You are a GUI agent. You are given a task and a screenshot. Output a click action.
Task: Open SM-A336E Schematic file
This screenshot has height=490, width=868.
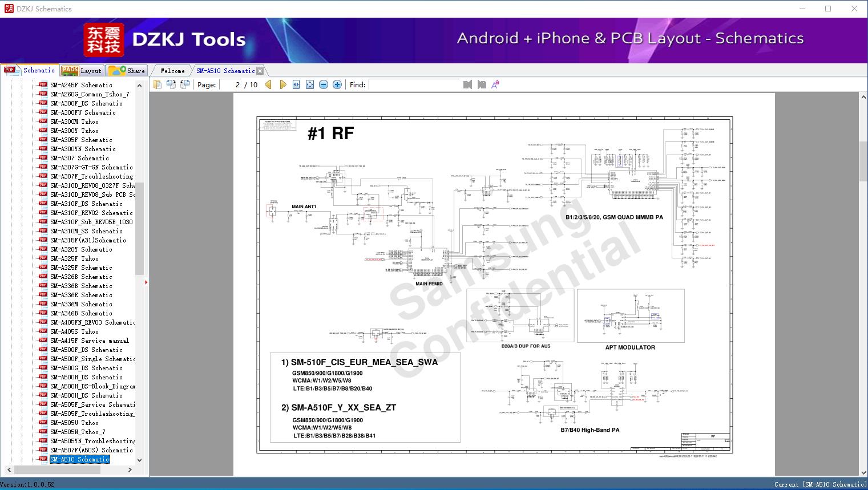coord(81,295)
